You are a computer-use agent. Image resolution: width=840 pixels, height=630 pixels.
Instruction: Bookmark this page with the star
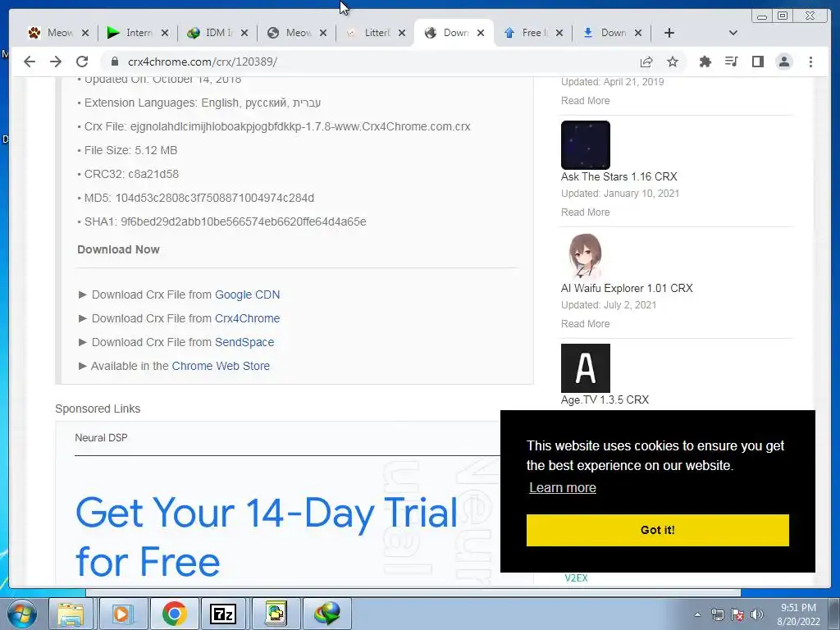(673, 62)
